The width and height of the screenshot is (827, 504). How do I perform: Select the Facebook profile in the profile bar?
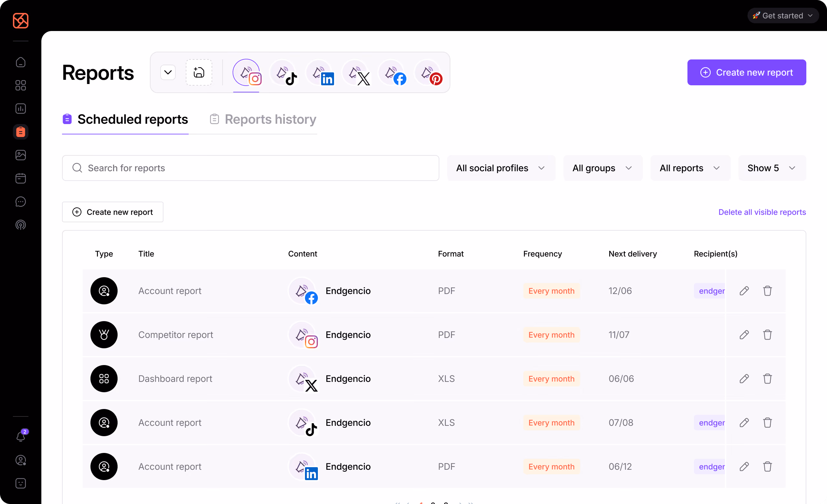coord(393,73)
